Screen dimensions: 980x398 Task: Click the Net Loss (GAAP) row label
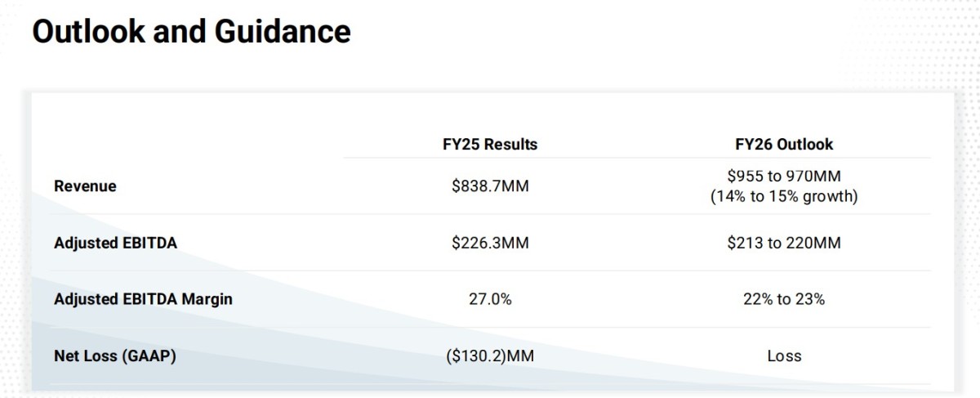(x=115, y=356)
